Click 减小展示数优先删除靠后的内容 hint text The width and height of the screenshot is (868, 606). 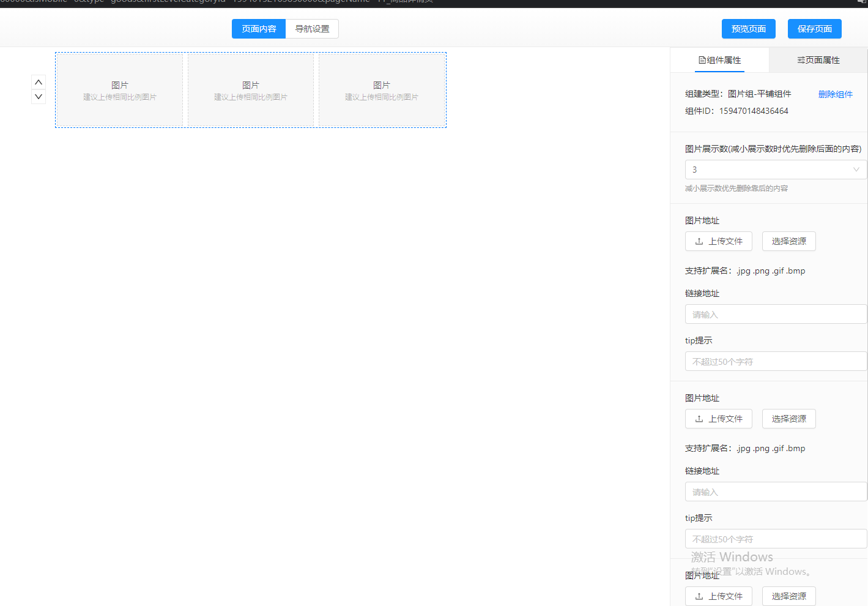[736, 189]
